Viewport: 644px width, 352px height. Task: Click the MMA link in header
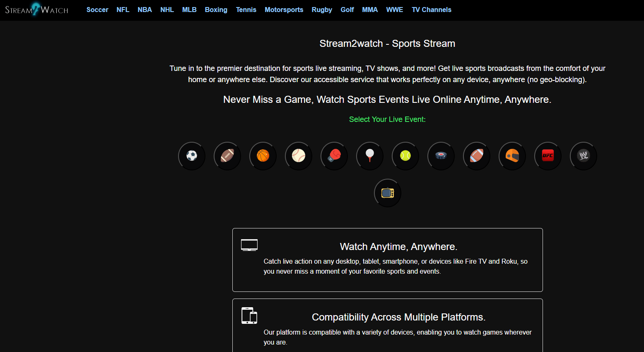click(370, 10)
